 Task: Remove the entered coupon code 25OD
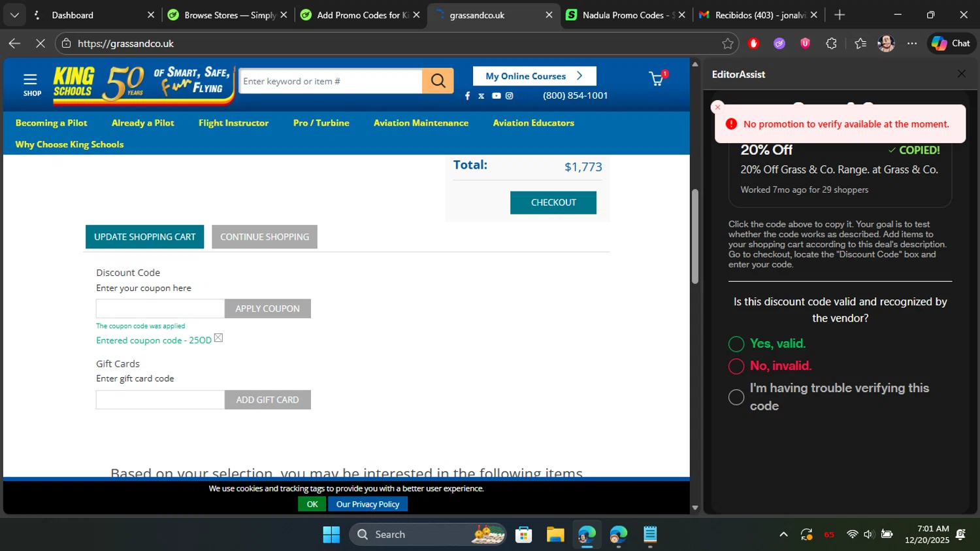(x=218, y=338)
